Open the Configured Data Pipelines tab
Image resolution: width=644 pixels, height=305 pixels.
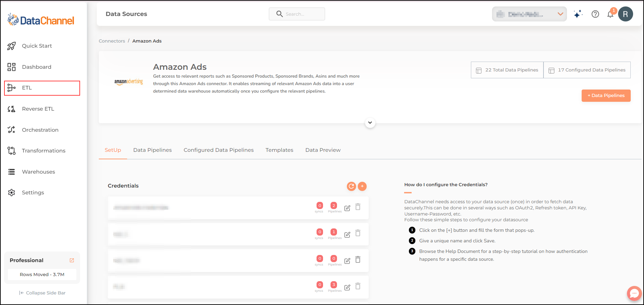coord(219,150)
